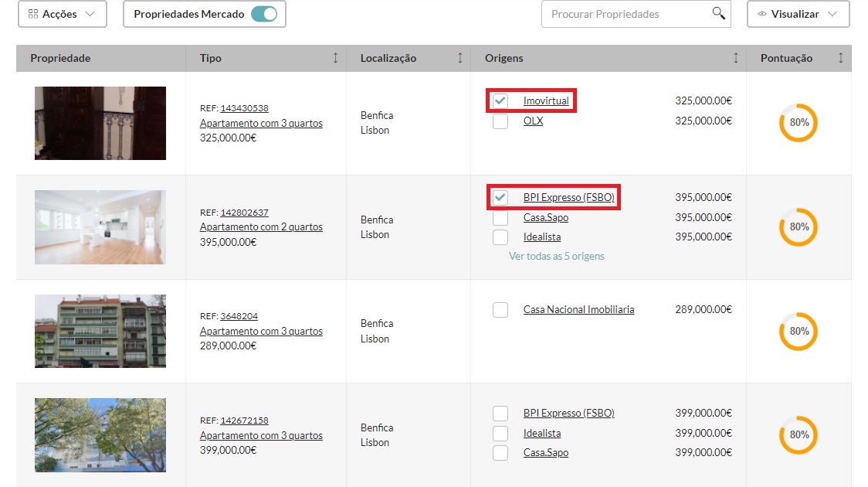Click the 80% score ring in first row
Screen dimensions: 868x487
[798, 123]
